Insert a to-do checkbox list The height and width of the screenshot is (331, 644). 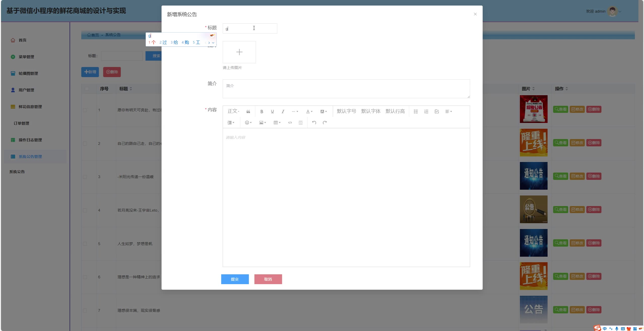(x=437, y=111)
